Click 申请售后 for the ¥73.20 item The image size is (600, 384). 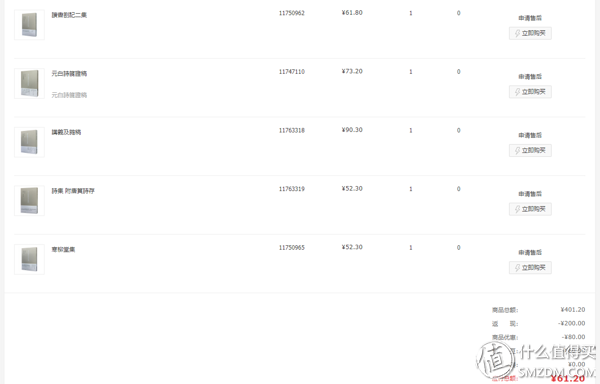click(530, 76)
